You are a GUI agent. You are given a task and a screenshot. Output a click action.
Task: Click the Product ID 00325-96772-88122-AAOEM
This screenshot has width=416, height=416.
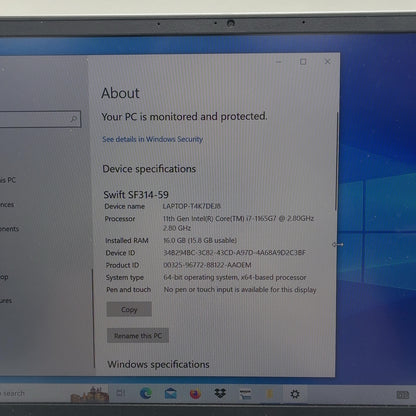(207, 265)
